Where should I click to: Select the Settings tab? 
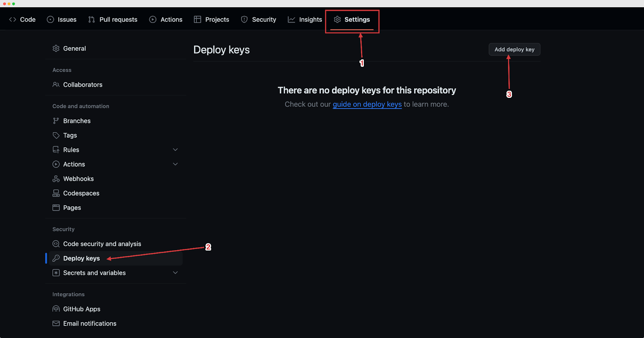tap(352, 19)
